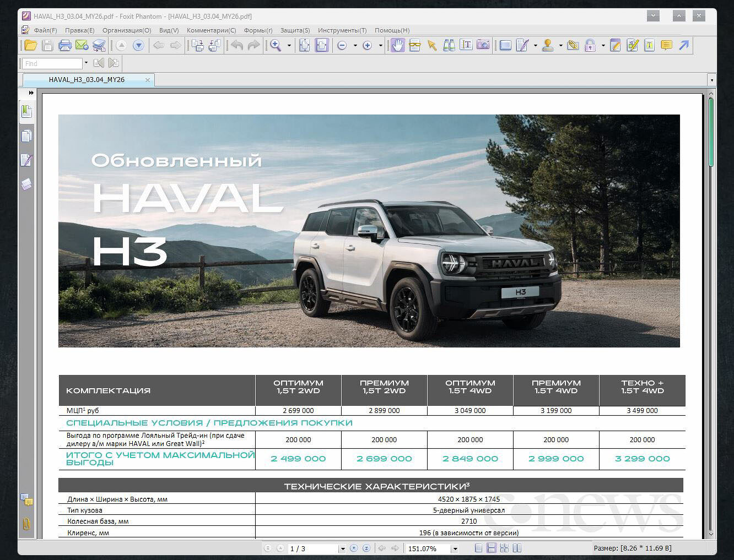The height and width of the screenshot is (560, 734).
Task: Open the Формы(r) menu
Action: tap(258, 30)
